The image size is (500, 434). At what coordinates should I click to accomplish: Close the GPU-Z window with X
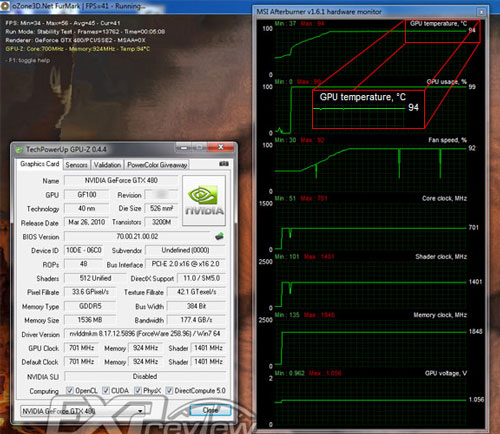221,147
